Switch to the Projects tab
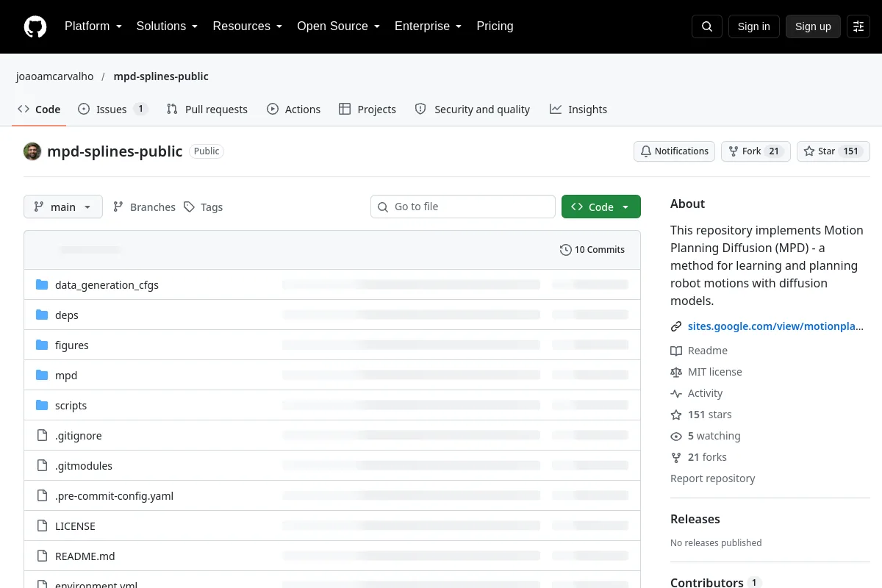 click(x=367, y=109)
